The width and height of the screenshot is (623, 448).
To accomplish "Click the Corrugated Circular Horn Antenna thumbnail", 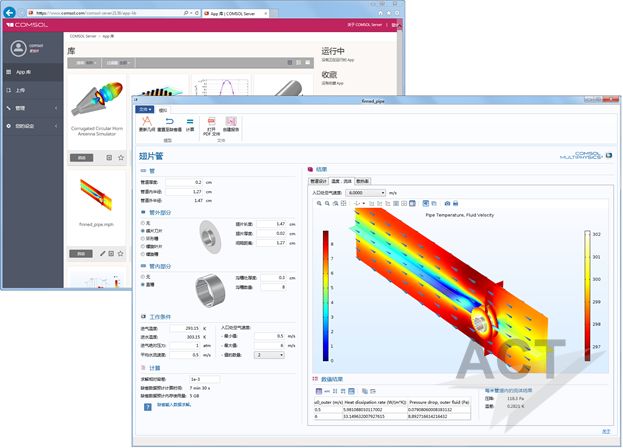I will click(x=97, y=100).
